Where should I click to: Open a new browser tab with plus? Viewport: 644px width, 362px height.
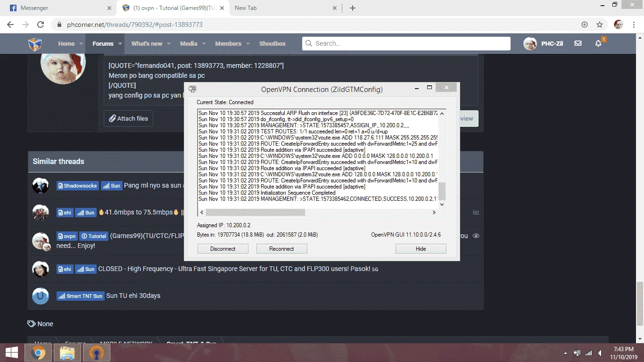tap(353, 8)
